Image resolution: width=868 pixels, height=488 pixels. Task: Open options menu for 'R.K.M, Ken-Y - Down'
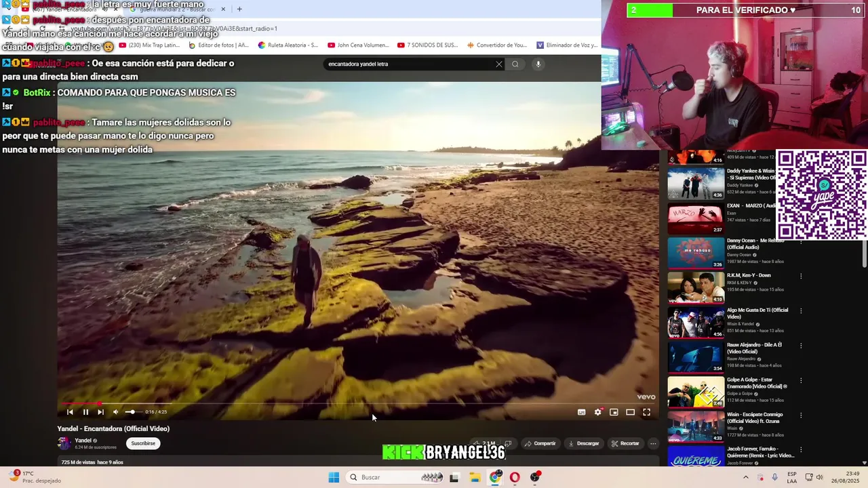pos(801,276)
